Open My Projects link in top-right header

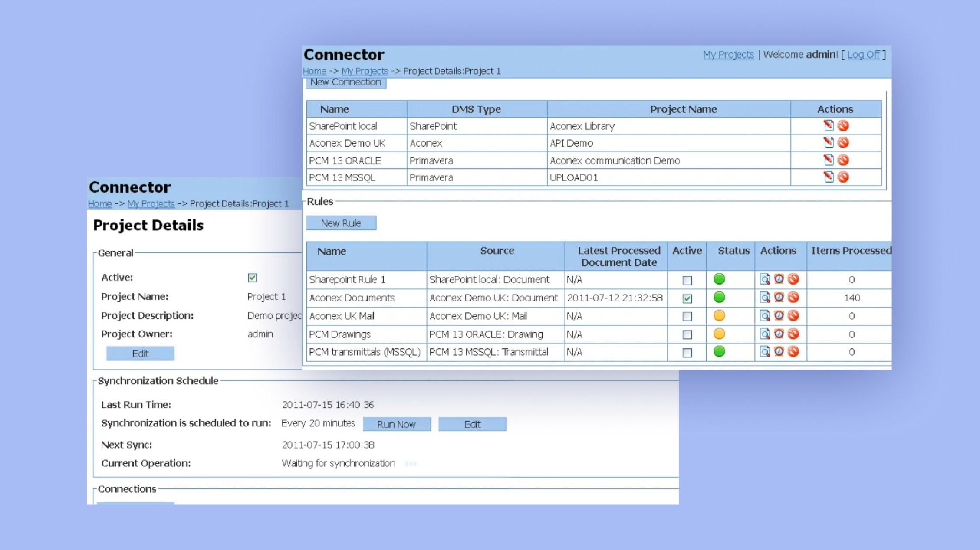(x=728, y=55)
